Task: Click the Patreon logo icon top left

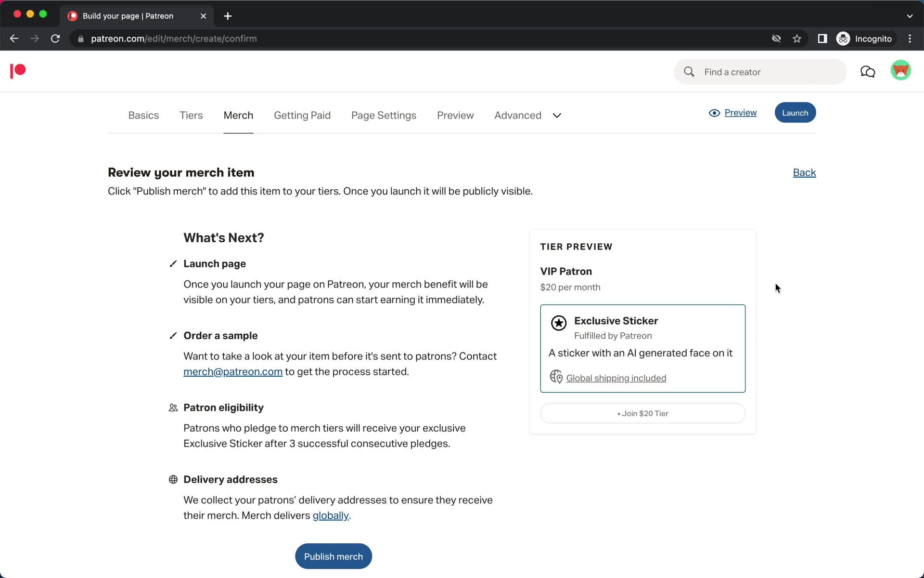Action: pyautogui.click(x=17, y=71)
